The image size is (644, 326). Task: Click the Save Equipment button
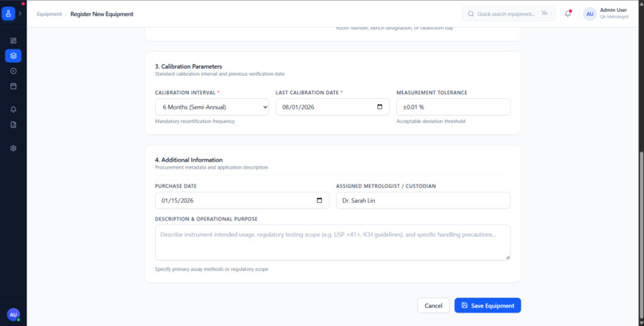click(x=487, y=305)
